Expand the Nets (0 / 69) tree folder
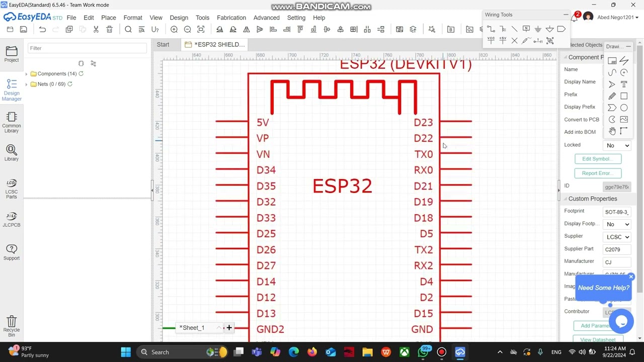This screenshot has height=362, width=644. (26, 84)
